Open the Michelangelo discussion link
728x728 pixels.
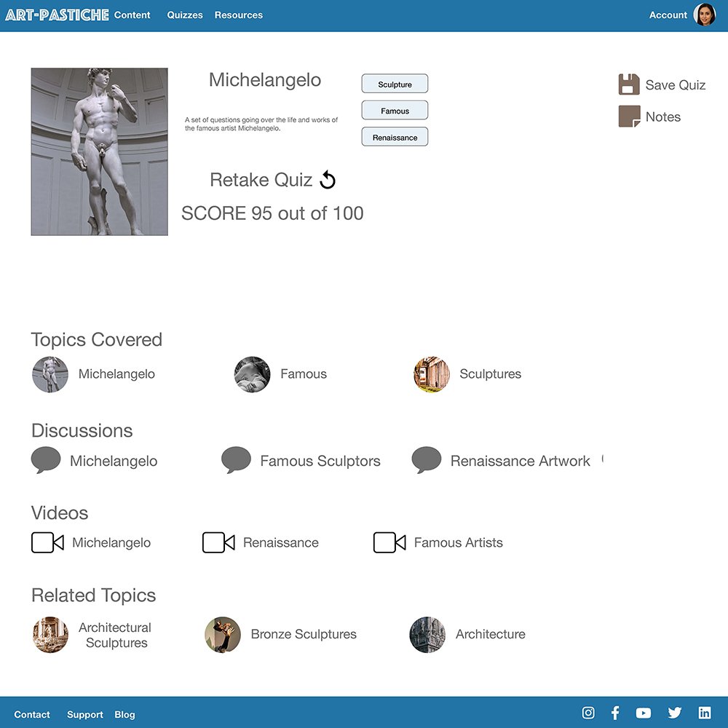coord(114,461)
